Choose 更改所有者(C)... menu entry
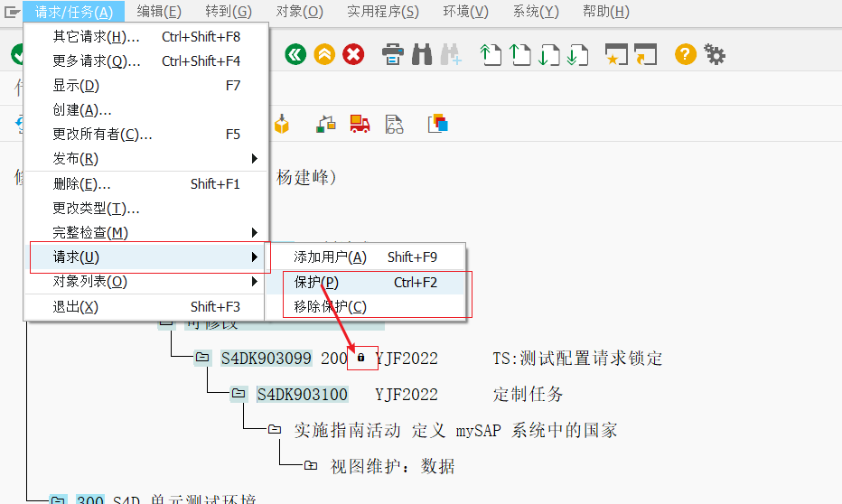This screenshot has width=842, height=504. 146,135
